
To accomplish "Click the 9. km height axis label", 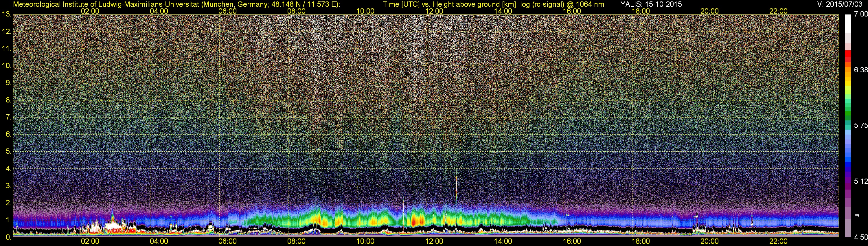I will click(8, 83).
